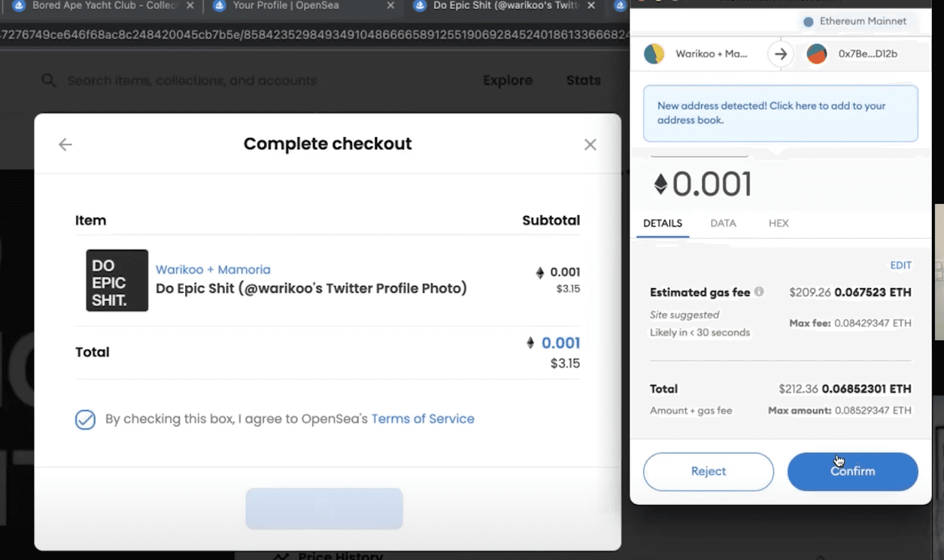The height and width of the screenshot is (560, 944).
Task: Click the 'Subtotal' column header
Action: (551, 220)
